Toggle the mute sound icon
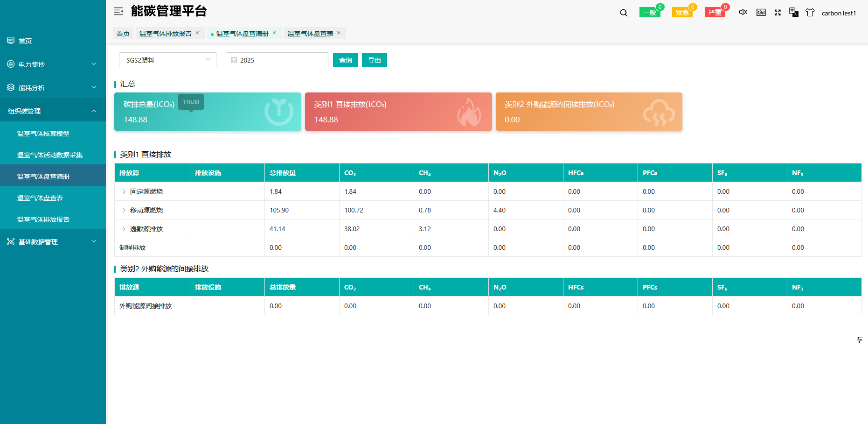 click(x=743, y=12)
